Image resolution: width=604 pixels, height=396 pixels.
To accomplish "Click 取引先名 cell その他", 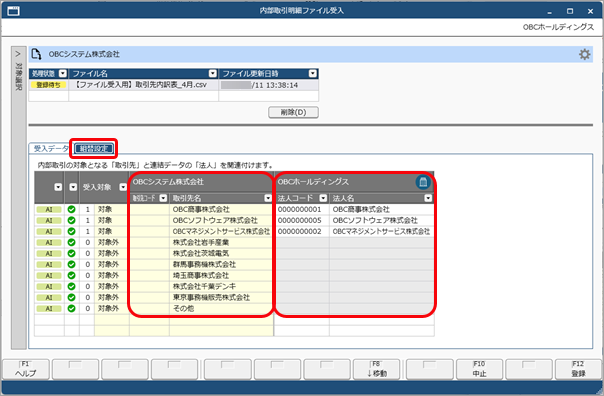I will [x=221, y=309].
